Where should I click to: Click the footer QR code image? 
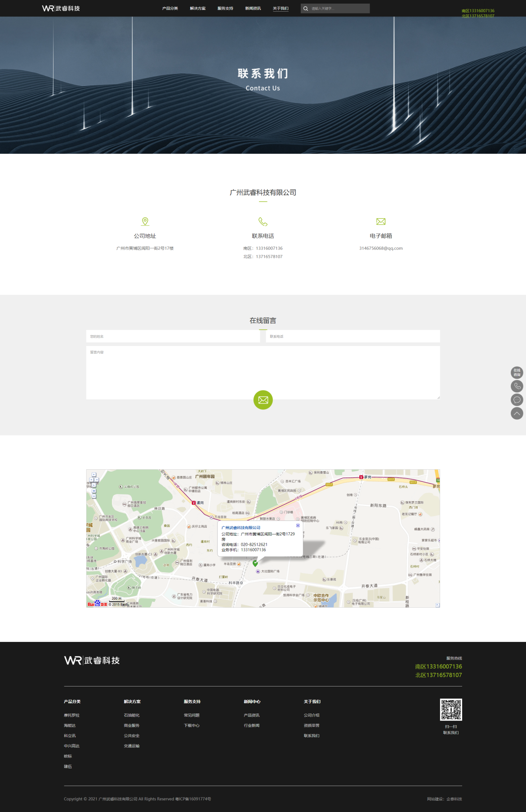(451, 709)
